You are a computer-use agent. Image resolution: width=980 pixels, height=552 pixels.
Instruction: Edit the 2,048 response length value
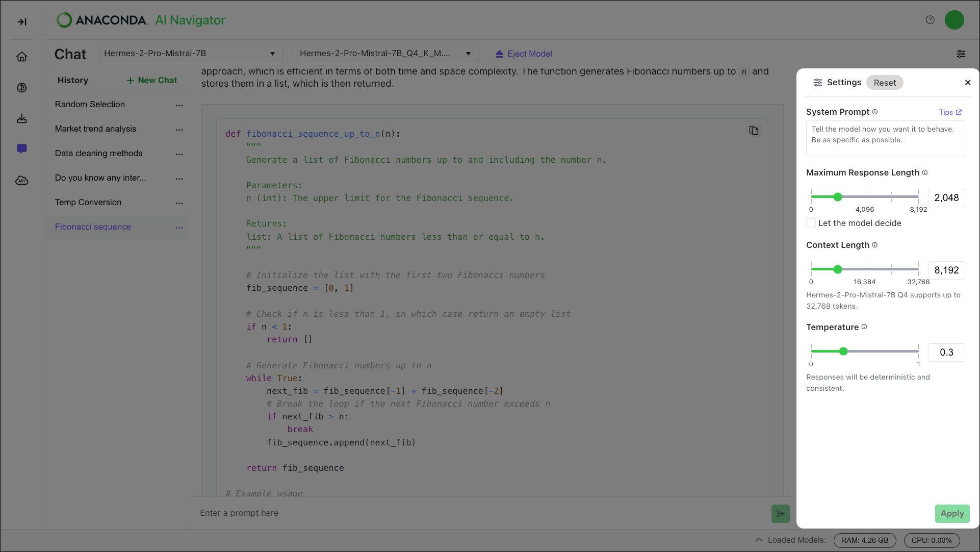point(946,198)
